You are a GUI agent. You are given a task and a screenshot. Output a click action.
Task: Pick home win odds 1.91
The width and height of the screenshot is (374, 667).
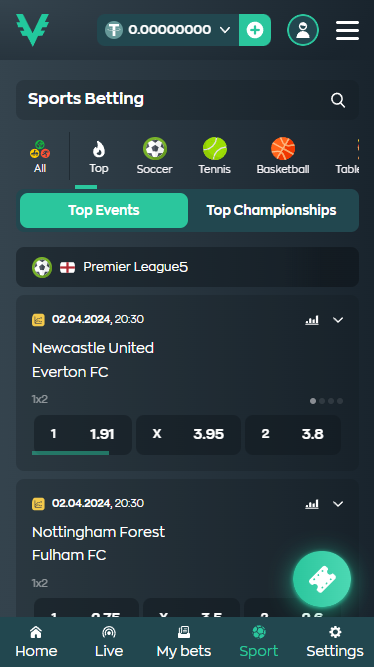click(x=83, y=435)
